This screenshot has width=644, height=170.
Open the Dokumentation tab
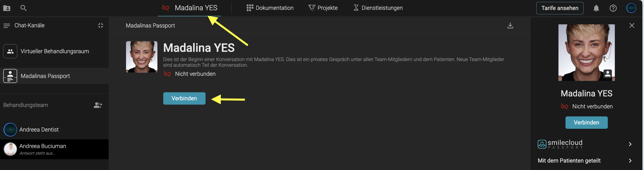click(x=270, y=8)
